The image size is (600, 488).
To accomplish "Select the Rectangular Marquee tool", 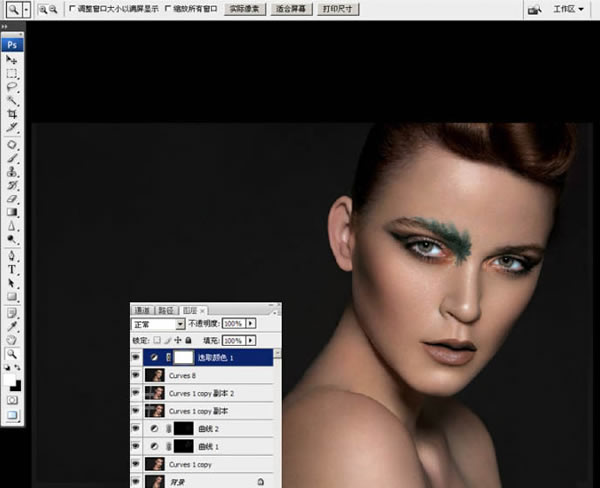I will pos(11,73).
